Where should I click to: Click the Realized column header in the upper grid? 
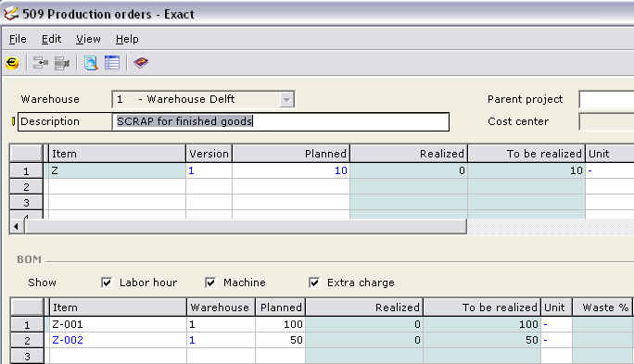(x=409, y=154)
